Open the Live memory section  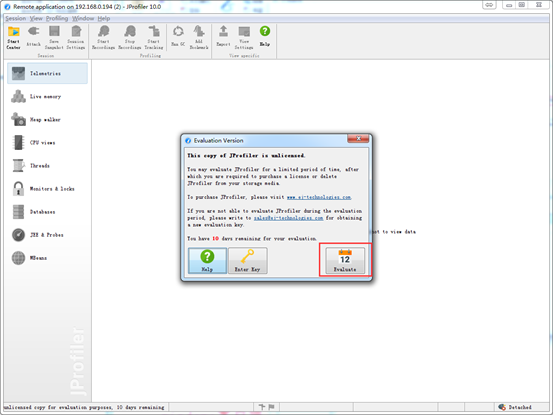pos(47,96)
